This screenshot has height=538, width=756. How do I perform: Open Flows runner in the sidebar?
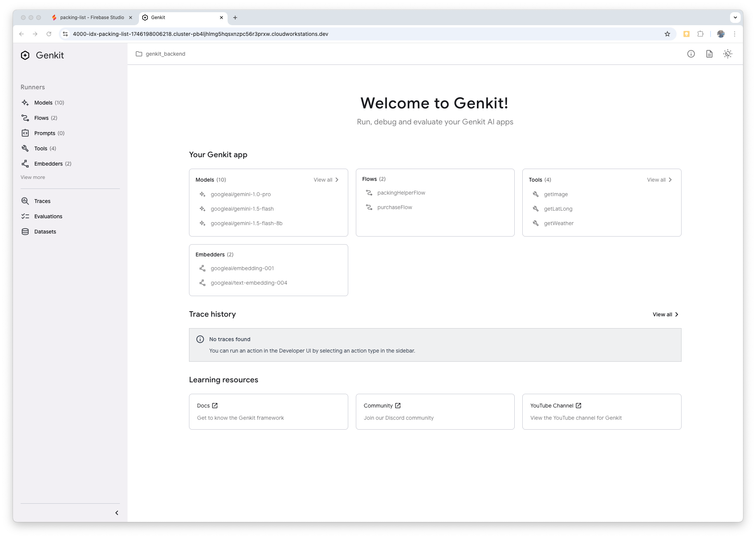[45, 118]
